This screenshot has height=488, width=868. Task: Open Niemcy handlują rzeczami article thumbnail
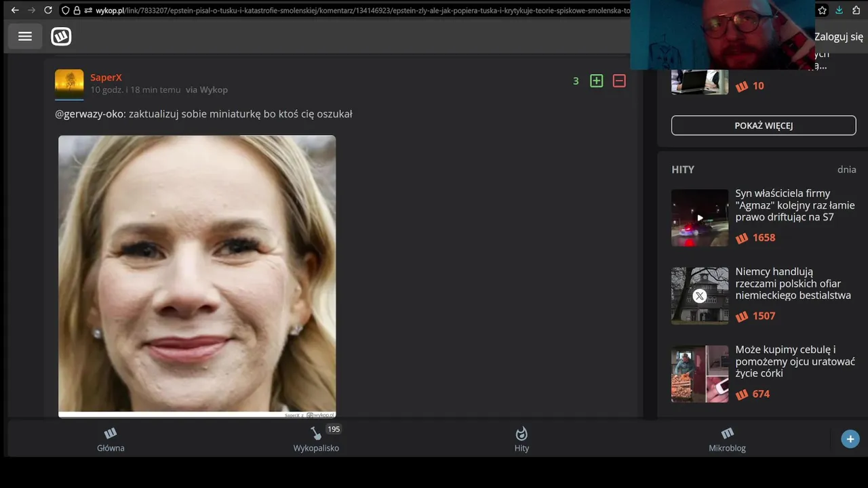(700, 296)
